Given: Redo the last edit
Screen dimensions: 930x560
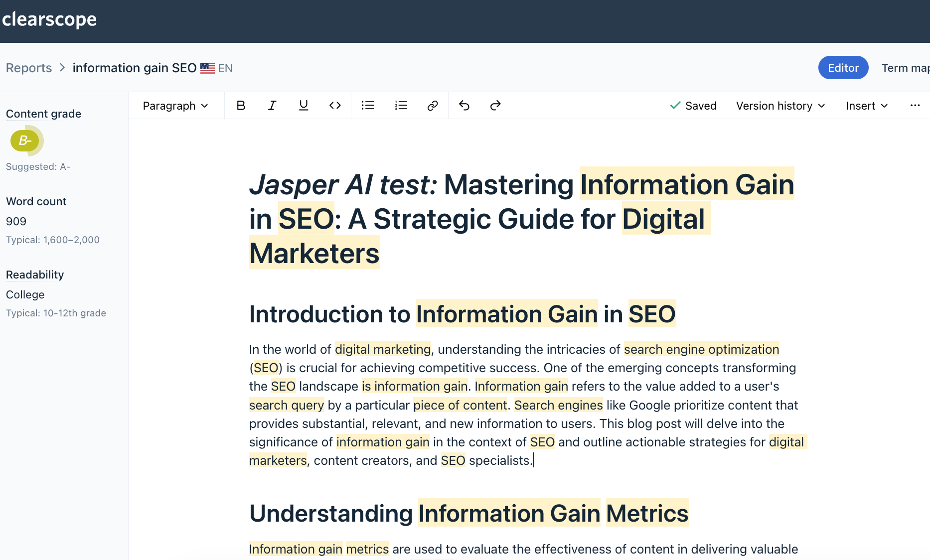Looking at the screenshot, I should click(495, 106).
